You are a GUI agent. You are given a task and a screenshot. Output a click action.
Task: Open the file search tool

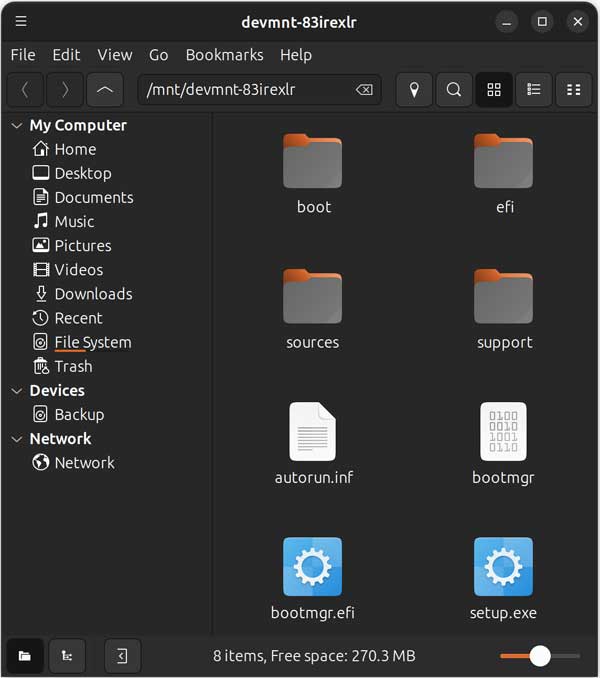[x=454, y=90]
